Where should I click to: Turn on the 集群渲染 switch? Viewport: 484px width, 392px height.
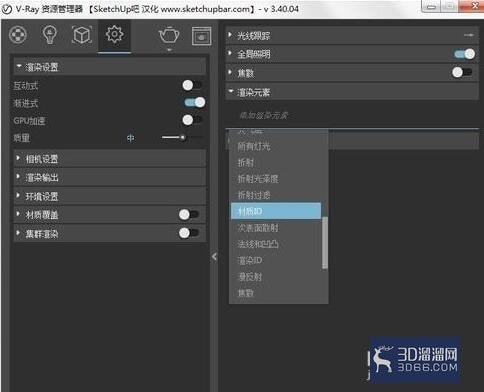(189, 233)
